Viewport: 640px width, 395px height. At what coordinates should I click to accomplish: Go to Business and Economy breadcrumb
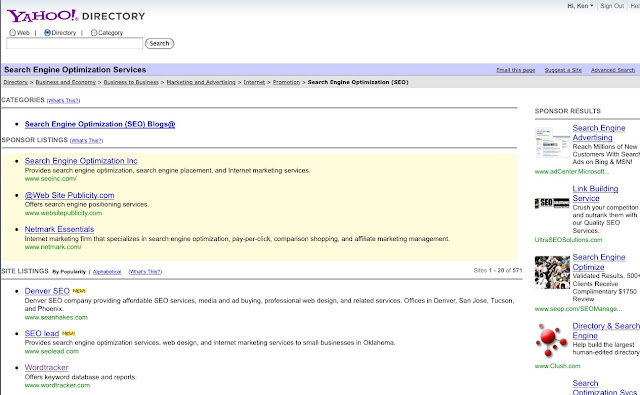[66, 82]
